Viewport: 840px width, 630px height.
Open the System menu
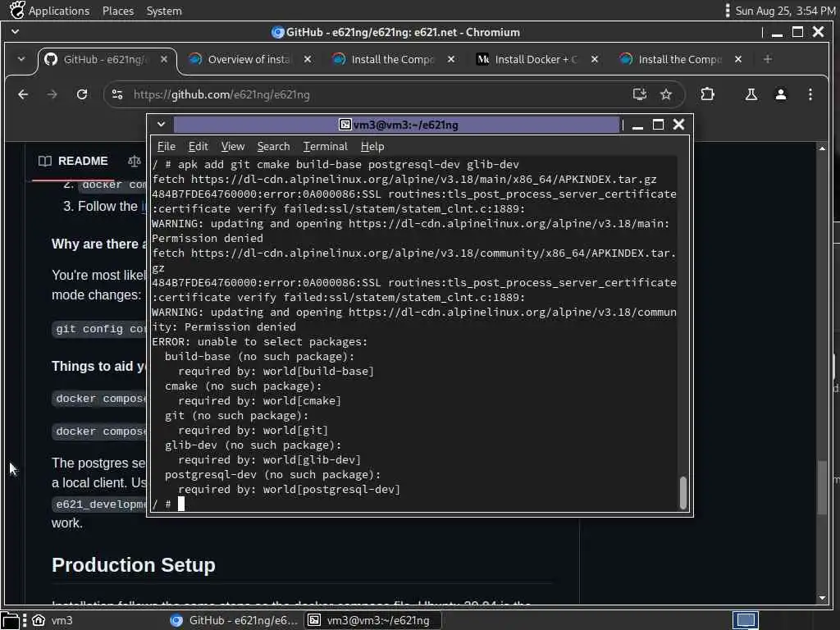(x=164, y=11)
